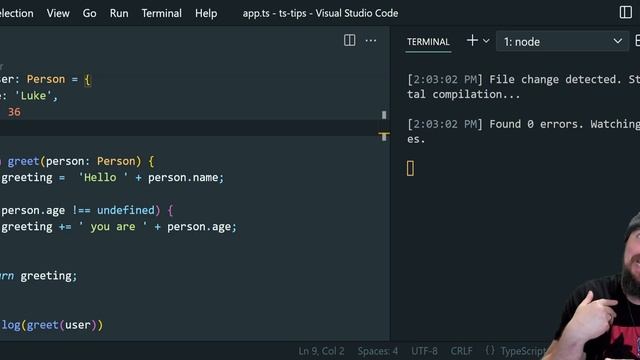Open the Help menu
Screen dimensions: 640x360
pyautogui.click(x=206, y=13)
